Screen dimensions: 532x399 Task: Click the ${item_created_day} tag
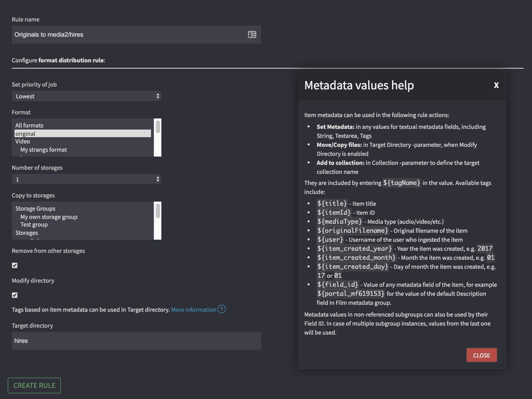pyautogui.click(x=353, y=266)
